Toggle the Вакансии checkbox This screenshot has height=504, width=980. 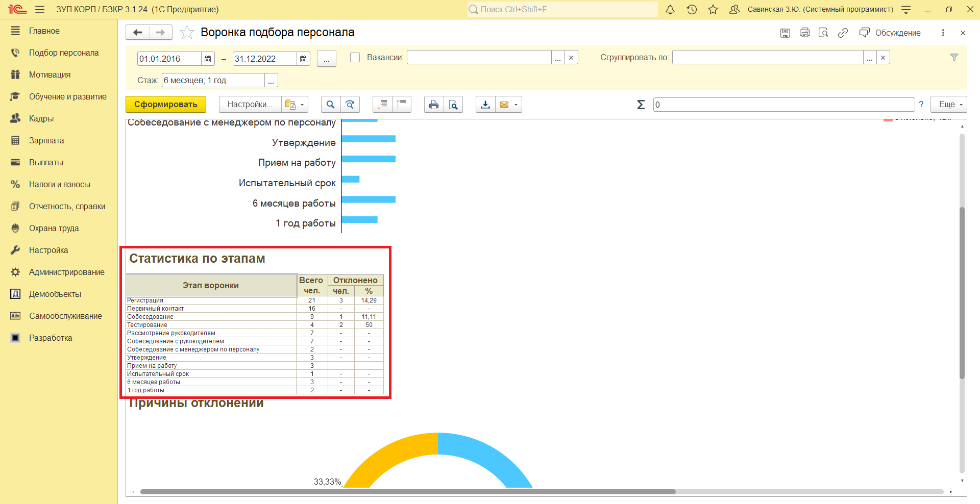355,58
